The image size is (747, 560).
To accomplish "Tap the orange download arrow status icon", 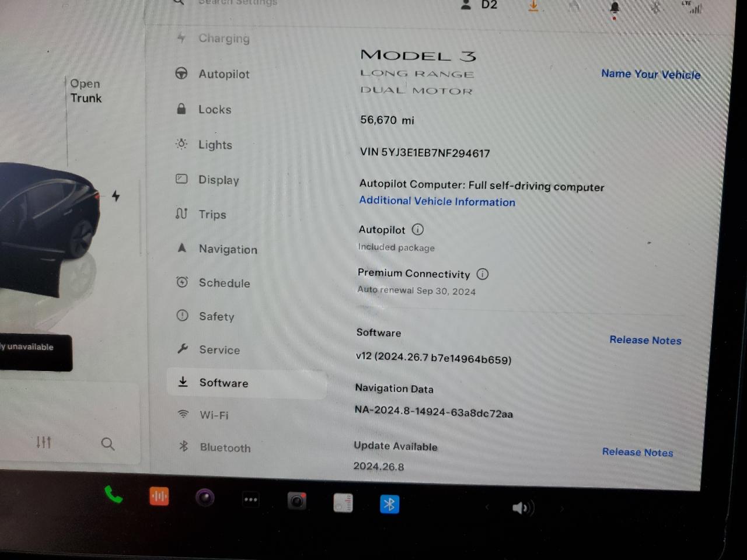I will pyautogui.click(x=533, y=6).
